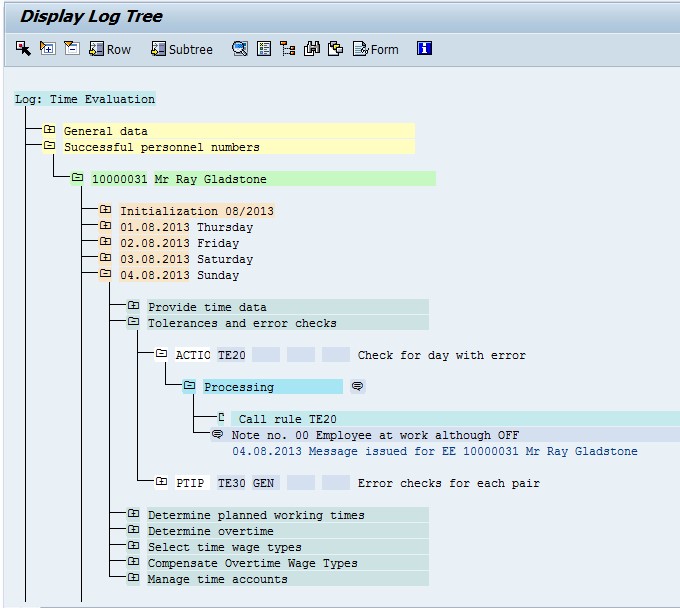
Task: Collapse the Successful personnel numbers node
Action: (49, 147)
